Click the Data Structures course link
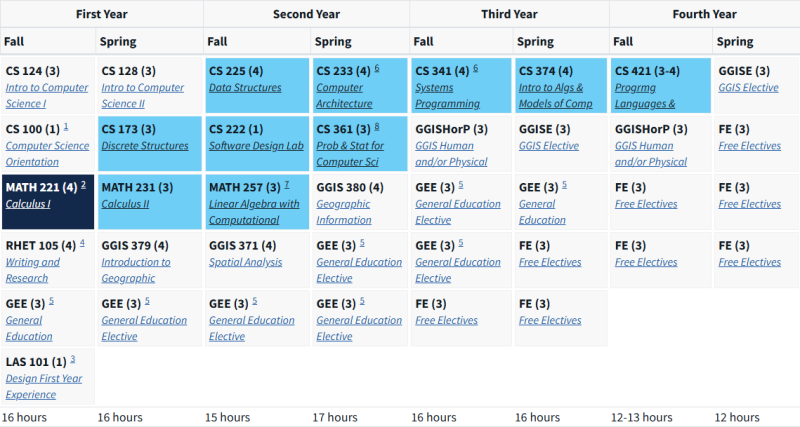Image resolution: width=800 pixels, height=427 pixels. click(x=245, y=88)
